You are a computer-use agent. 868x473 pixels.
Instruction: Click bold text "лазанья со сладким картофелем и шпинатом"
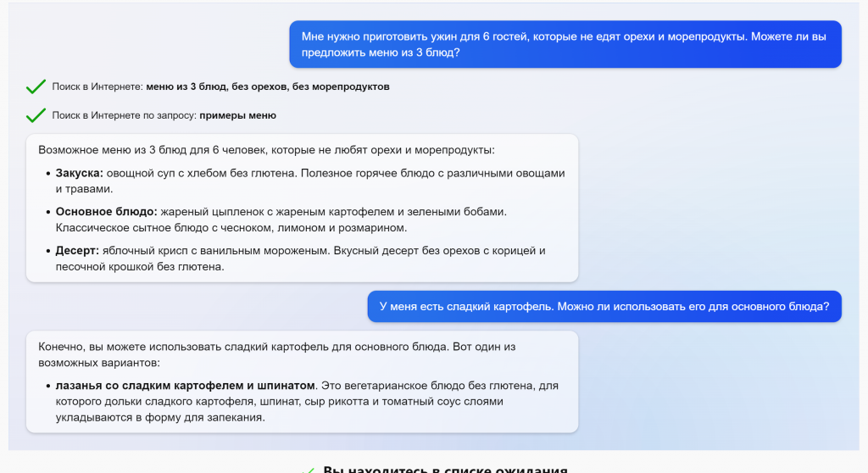coord(186,386)
